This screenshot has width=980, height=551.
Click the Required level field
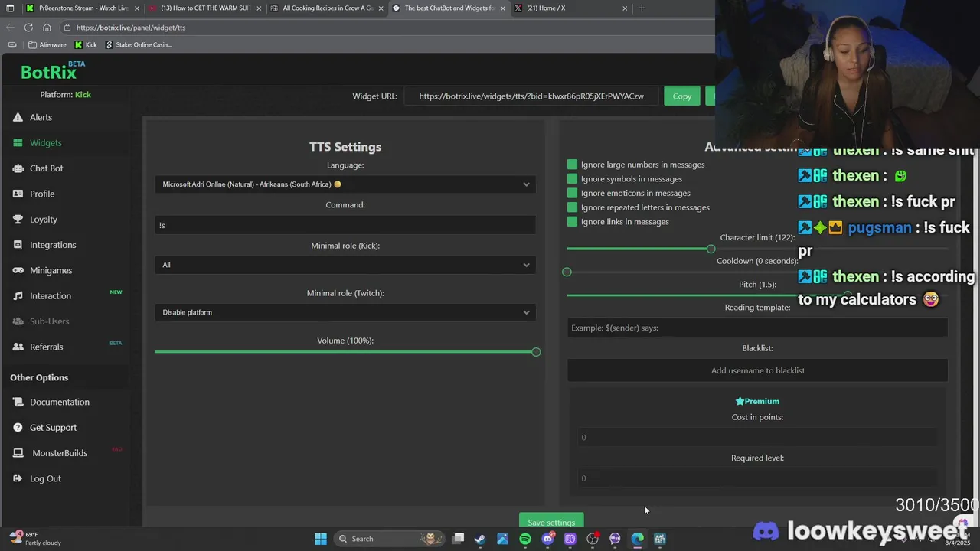[x=757, y=478]
